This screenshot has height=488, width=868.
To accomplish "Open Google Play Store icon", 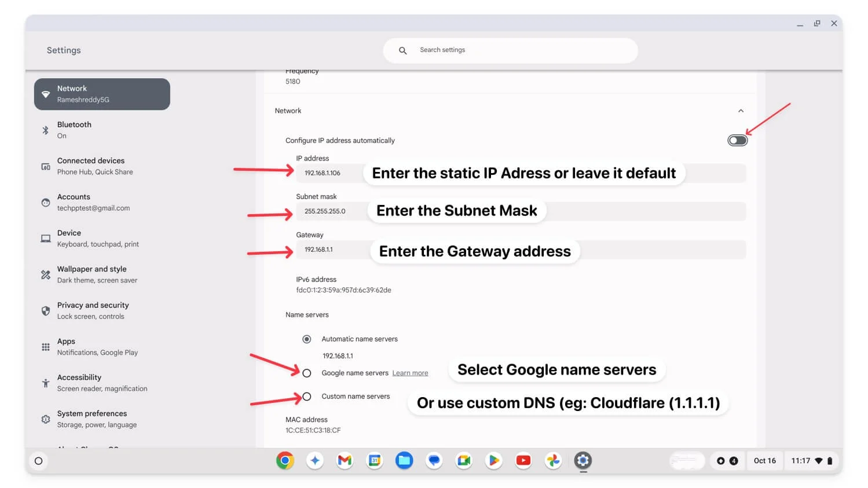I will click(x=494, y=461).
